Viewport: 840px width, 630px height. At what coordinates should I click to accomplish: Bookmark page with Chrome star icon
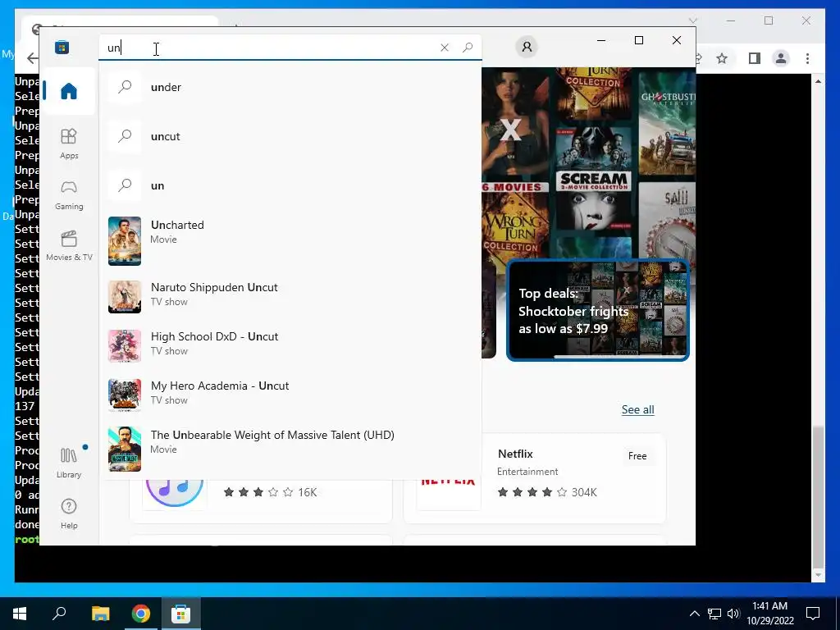click(x=722, y=58)
